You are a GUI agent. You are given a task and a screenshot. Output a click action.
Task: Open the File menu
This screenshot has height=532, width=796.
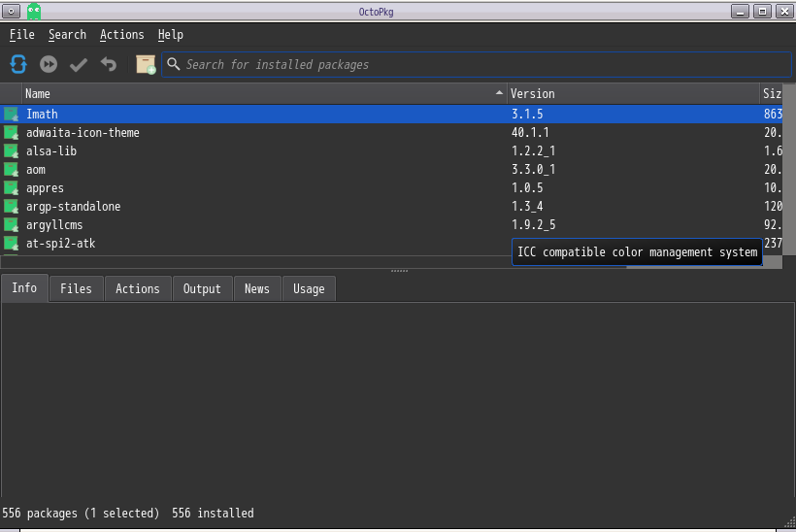coord(21,35)
